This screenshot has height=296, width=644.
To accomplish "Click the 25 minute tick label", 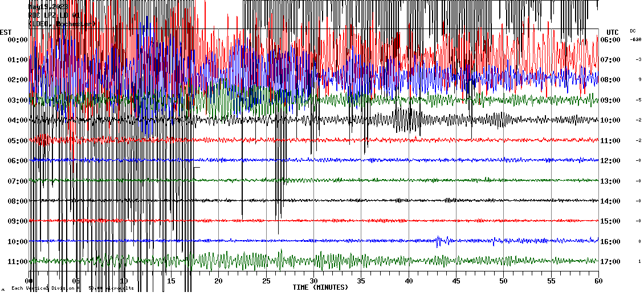I will click(266, 281).
